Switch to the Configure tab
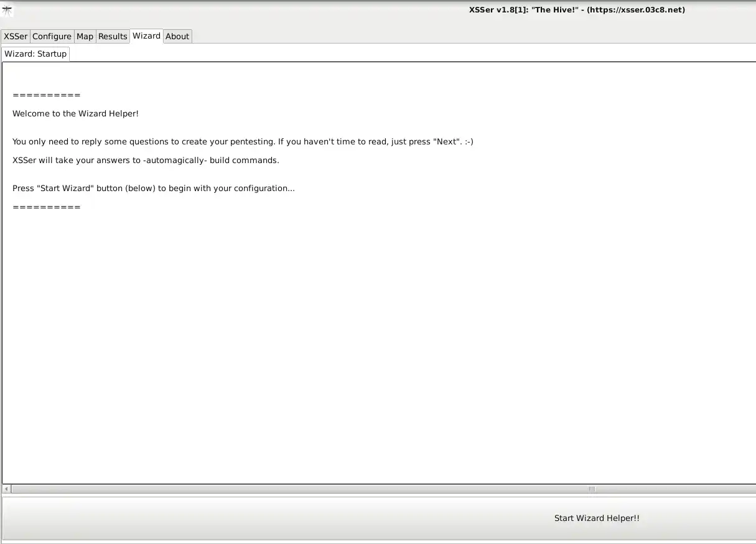 pos(52,36)
